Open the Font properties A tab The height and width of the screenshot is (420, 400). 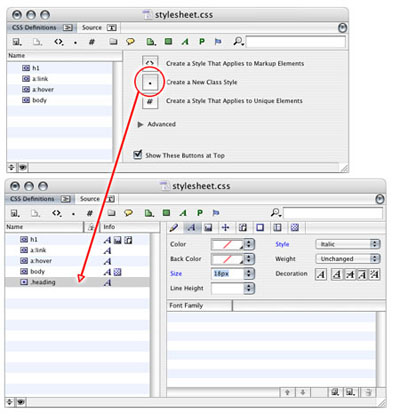tap(192, 228)
